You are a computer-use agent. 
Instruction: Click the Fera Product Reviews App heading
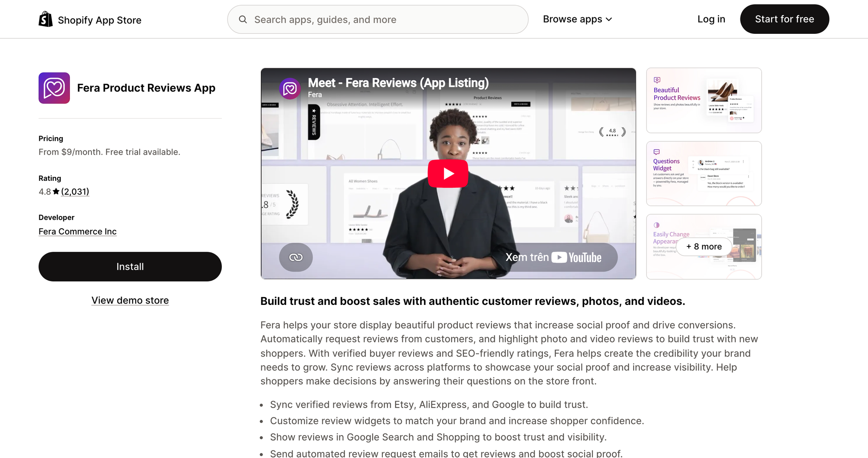click(146, 88)
